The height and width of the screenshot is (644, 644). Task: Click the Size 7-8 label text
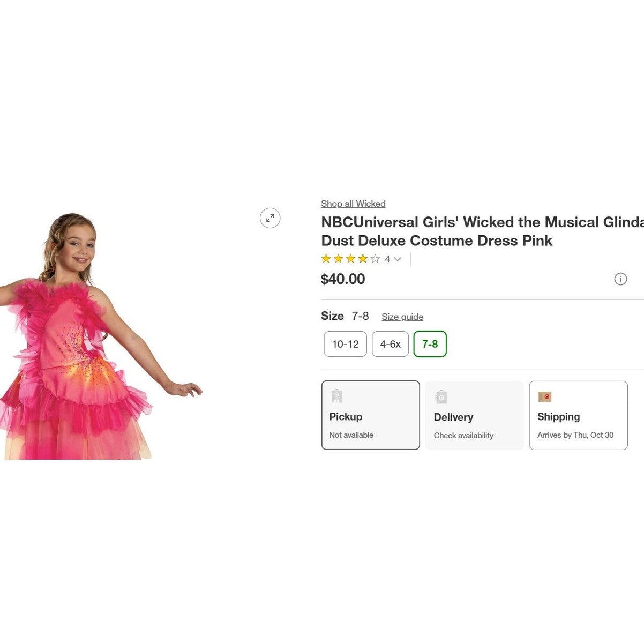(x=345, y=316)
